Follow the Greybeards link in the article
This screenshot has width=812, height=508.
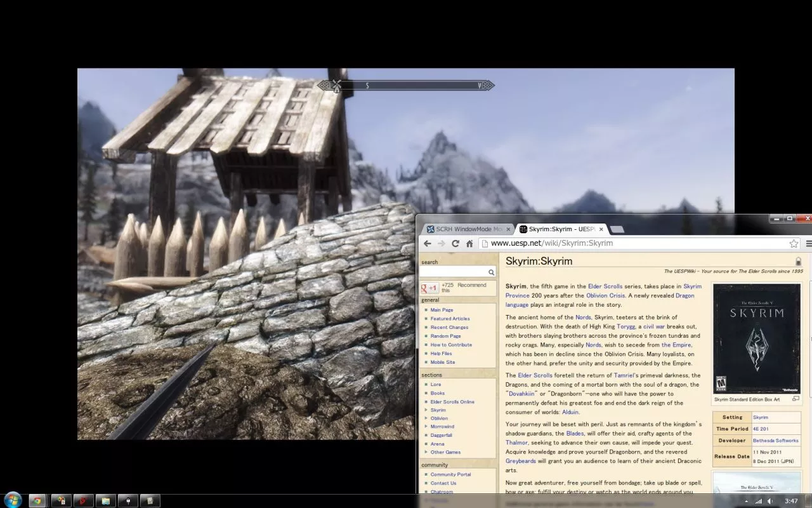(x=521, y=461)
